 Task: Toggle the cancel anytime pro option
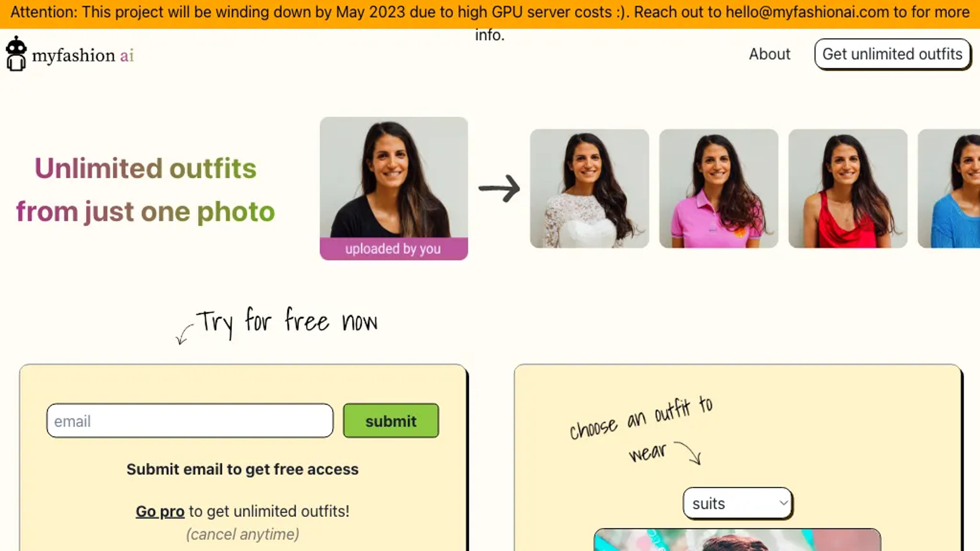tap(242, 533)
